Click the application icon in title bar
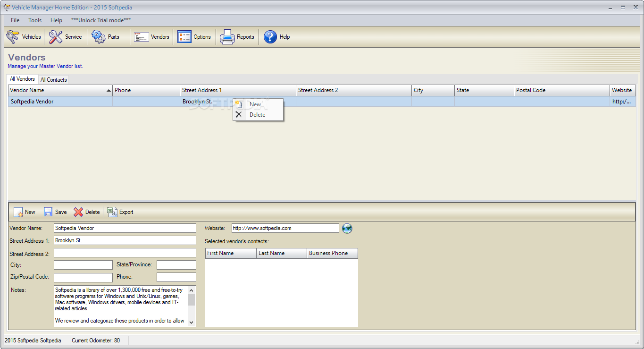The width and height of the screenshot is (644, 349). pyautogui.click(x=7, y=8)
